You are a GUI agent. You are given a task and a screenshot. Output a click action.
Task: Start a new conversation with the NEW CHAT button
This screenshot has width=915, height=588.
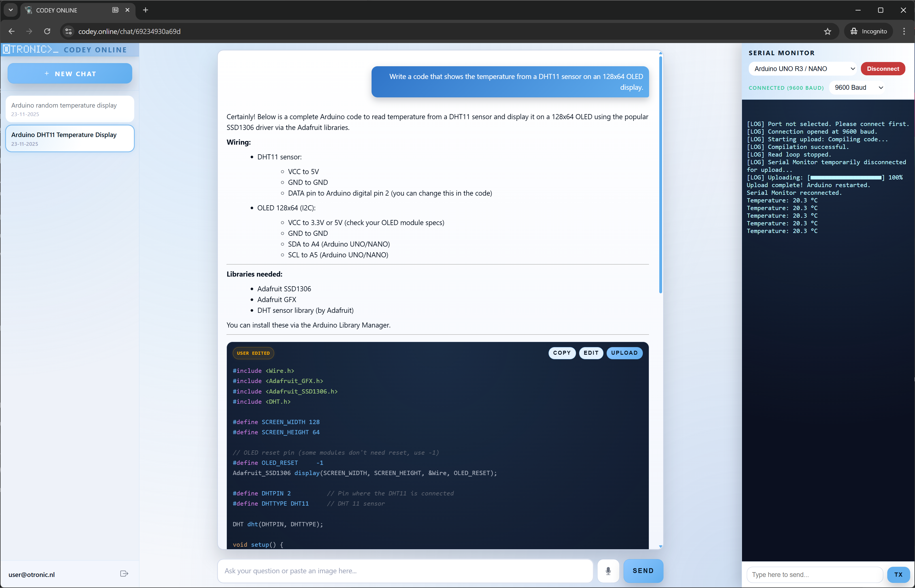(x=69, y=73)
